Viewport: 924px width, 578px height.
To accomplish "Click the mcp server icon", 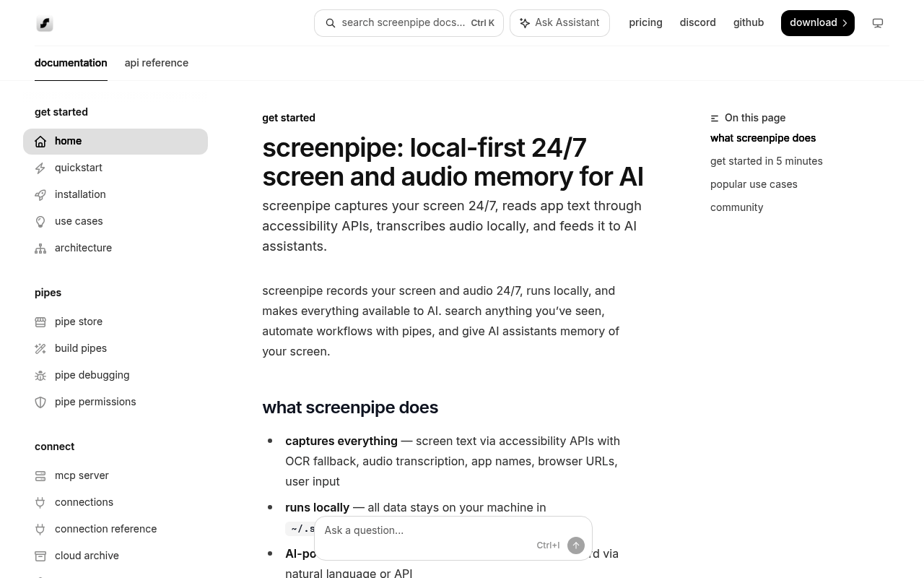I will tap(40, 476).
